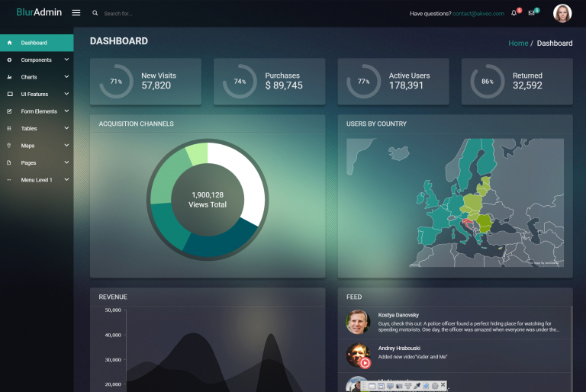
Task: Open messages via the envelope icon
Action: pyautogui.click(x=532, y=13)
